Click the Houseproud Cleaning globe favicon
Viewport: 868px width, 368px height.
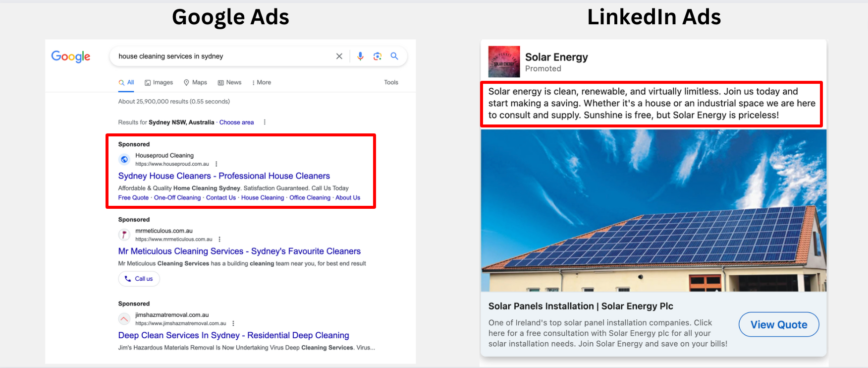(x=124, y=159)
